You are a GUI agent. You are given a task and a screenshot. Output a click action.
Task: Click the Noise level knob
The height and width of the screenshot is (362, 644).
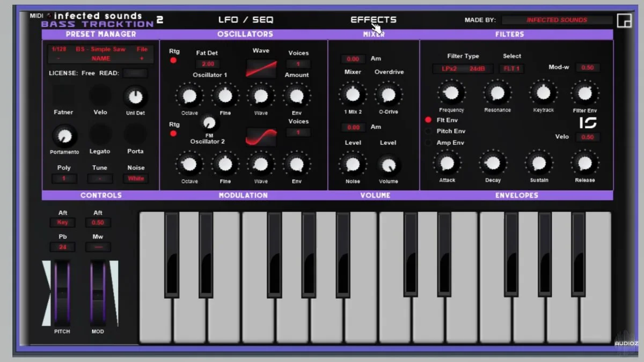point(353,164)
